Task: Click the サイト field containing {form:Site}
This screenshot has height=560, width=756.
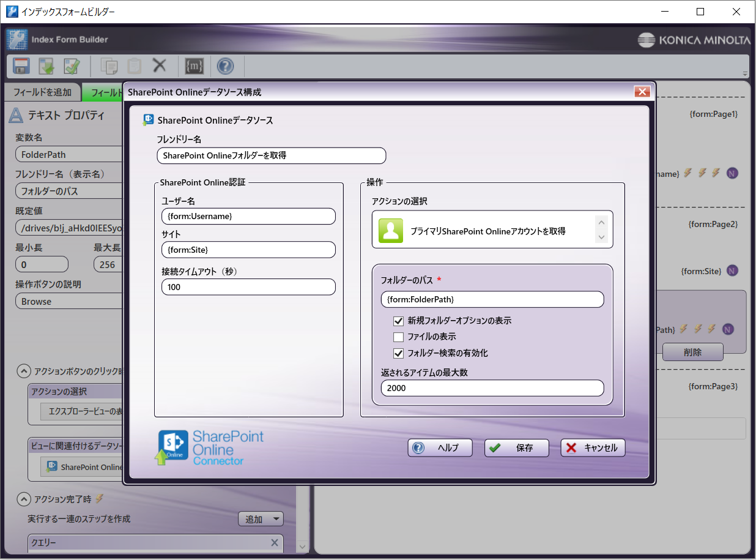Action: pyautogui.click(x=248, y=250)
